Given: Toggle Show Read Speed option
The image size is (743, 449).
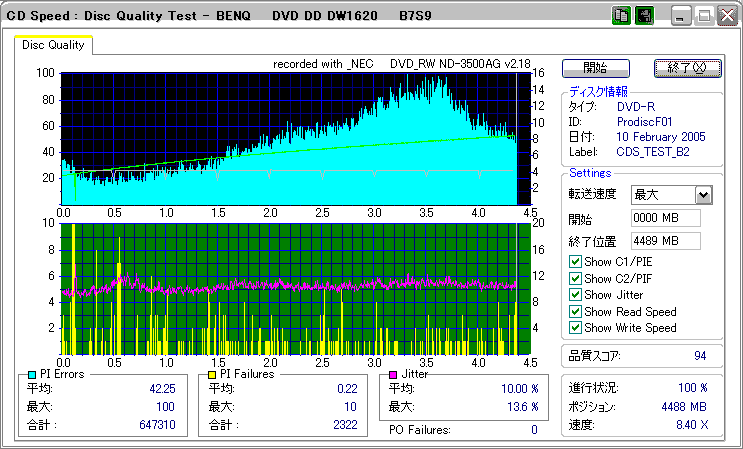Looking at the screenshot, I should (x=574, y=311).
